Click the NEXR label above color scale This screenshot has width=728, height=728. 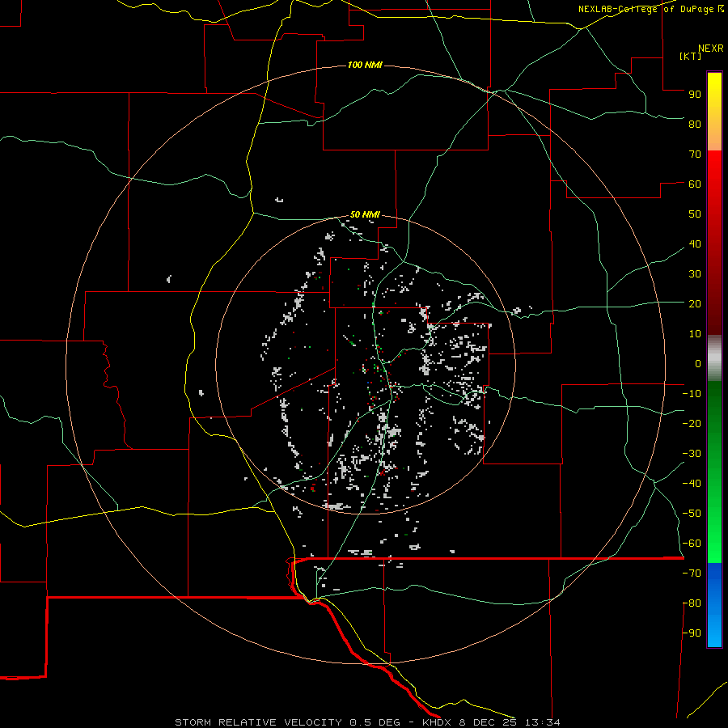tap(711, 49)
